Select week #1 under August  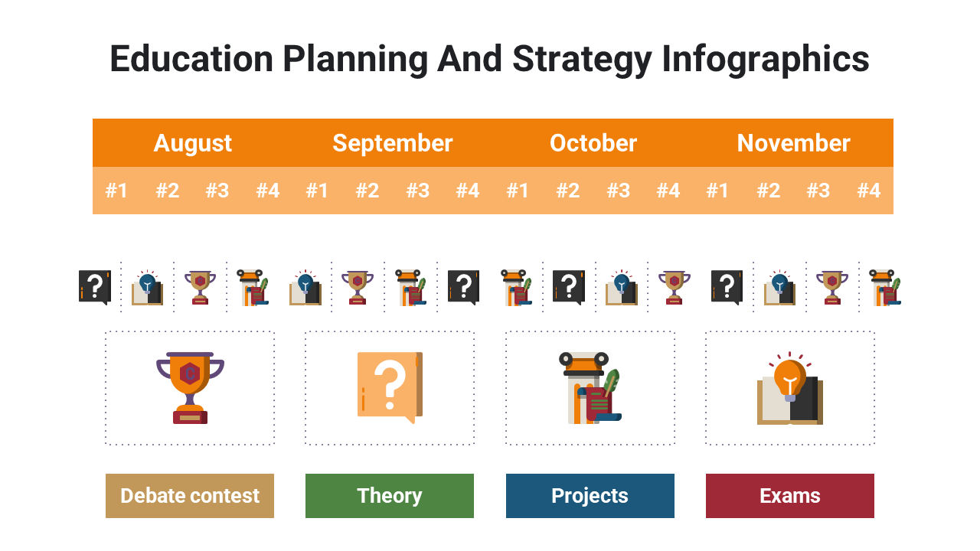point(116,191)
